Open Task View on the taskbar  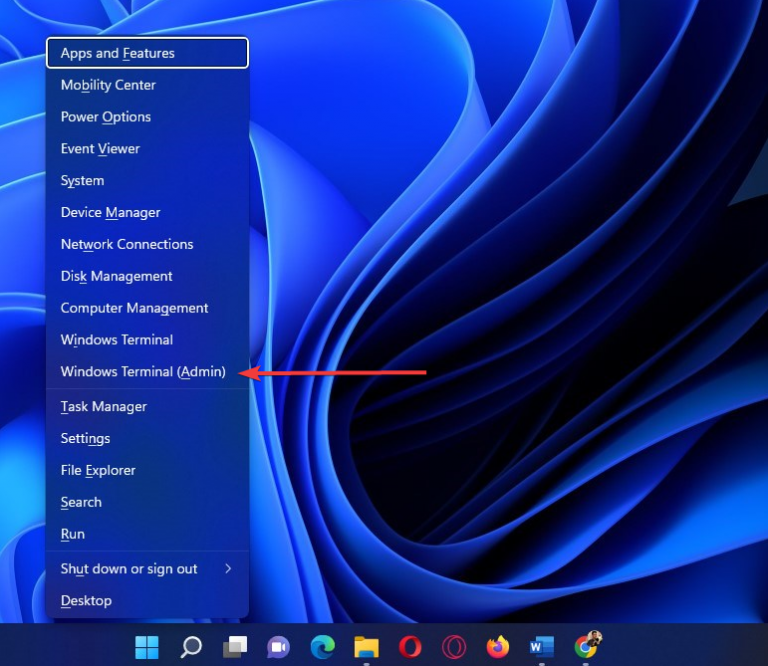click(x=235, y=647)
